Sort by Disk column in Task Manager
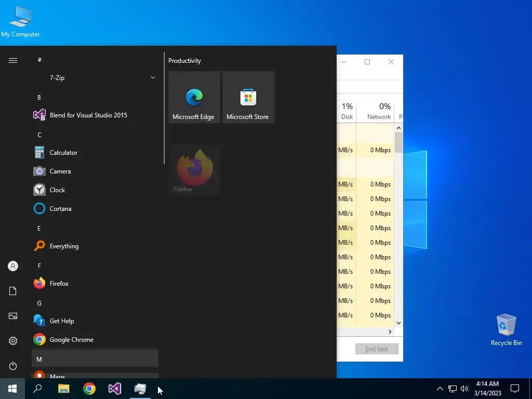 pyautogui.click(x=347, y=111)
